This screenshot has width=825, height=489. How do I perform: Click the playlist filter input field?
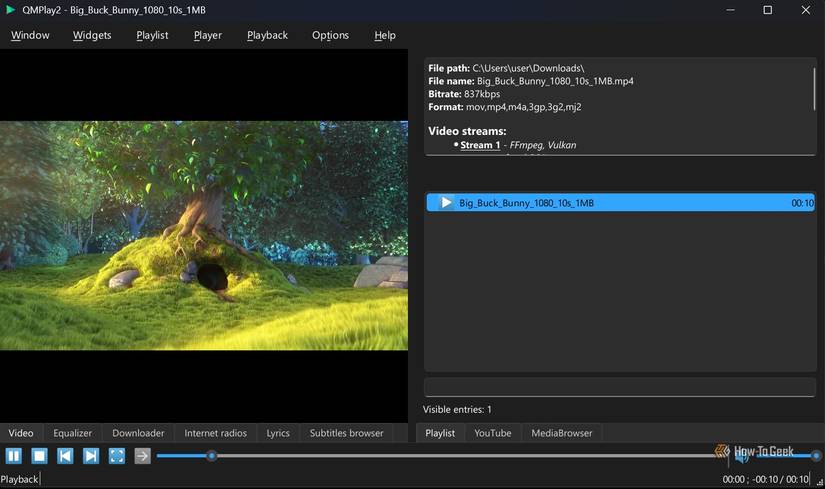[x=620, y=387]
